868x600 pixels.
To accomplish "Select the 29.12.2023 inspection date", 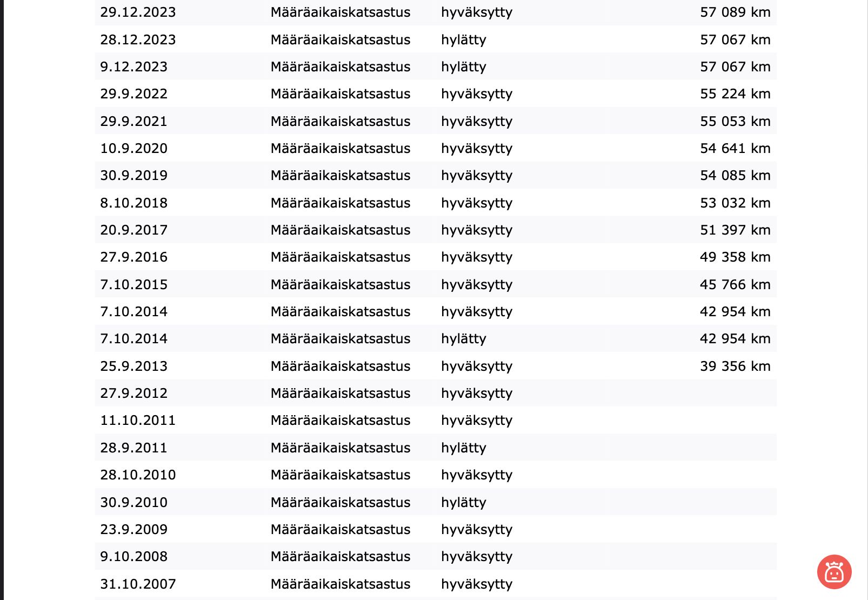I will coord(138,12).
